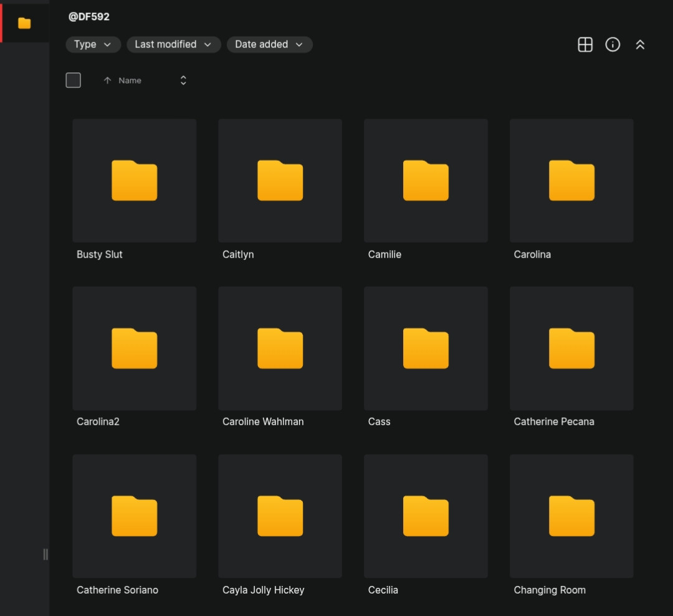The image size is (673, 616).
Task: Grab the sidebar resize handle
Action: (45, 554)
